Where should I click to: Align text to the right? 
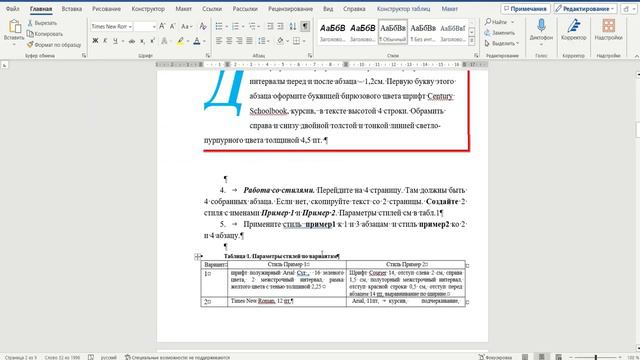pos(239,41)
